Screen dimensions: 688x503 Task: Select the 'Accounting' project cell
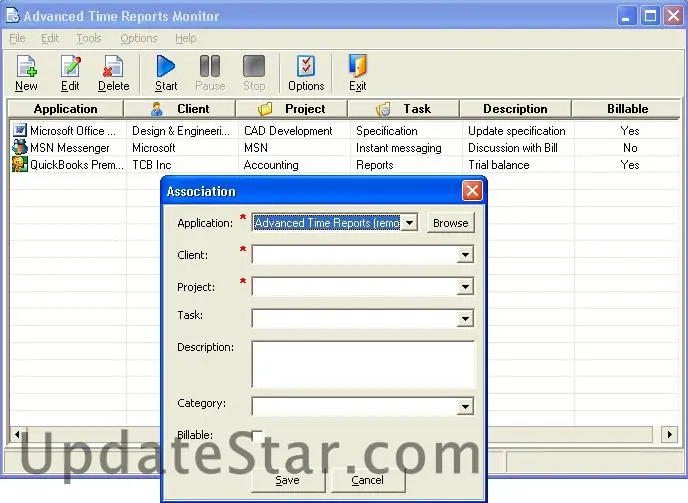pos(271,165)
